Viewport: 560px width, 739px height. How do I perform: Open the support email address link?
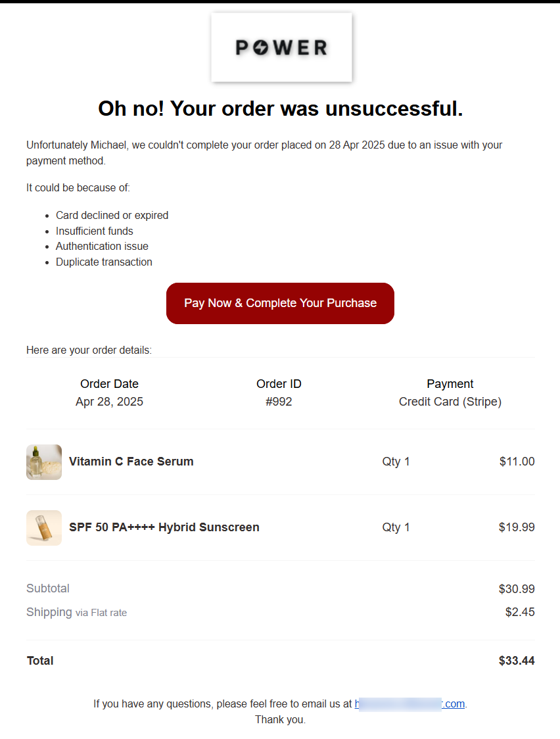[x=410, y=703]
